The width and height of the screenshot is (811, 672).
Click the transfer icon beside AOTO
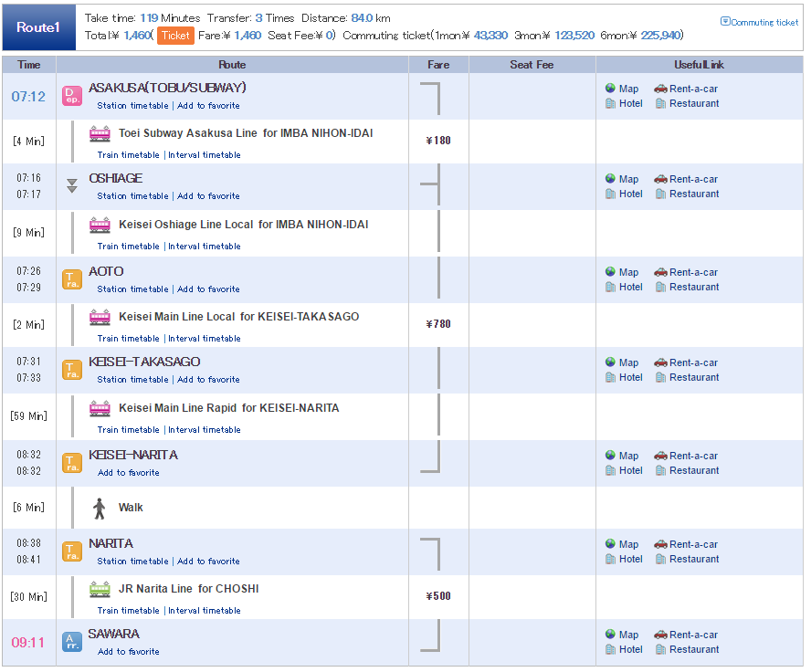coord(72,279)
